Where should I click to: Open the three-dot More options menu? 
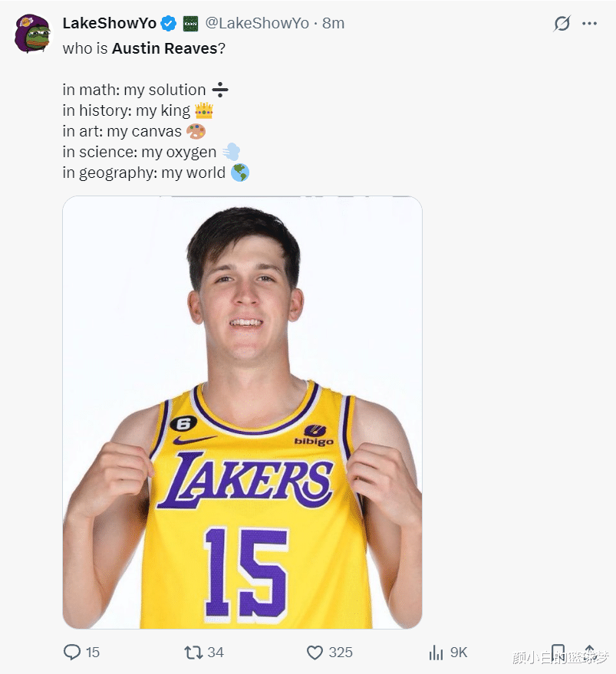(589, 24)
